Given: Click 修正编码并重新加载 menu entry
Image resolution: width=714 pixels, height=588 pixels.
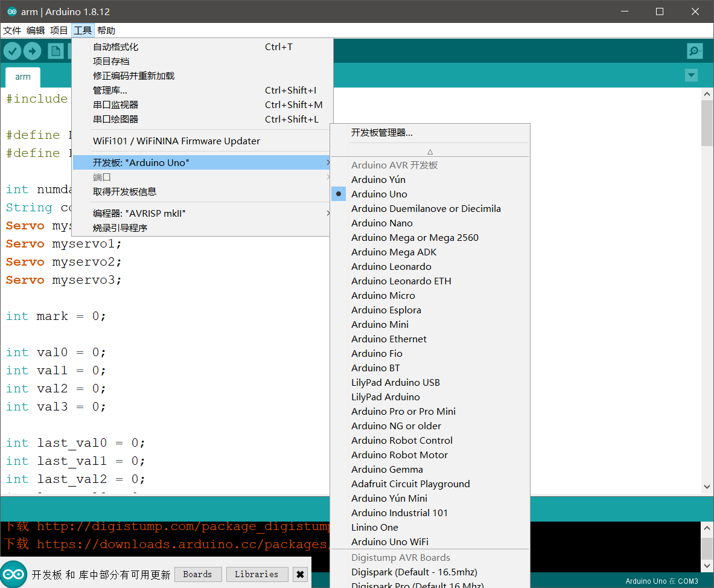Looking at the screenshot, I should (x=201, y=76).
